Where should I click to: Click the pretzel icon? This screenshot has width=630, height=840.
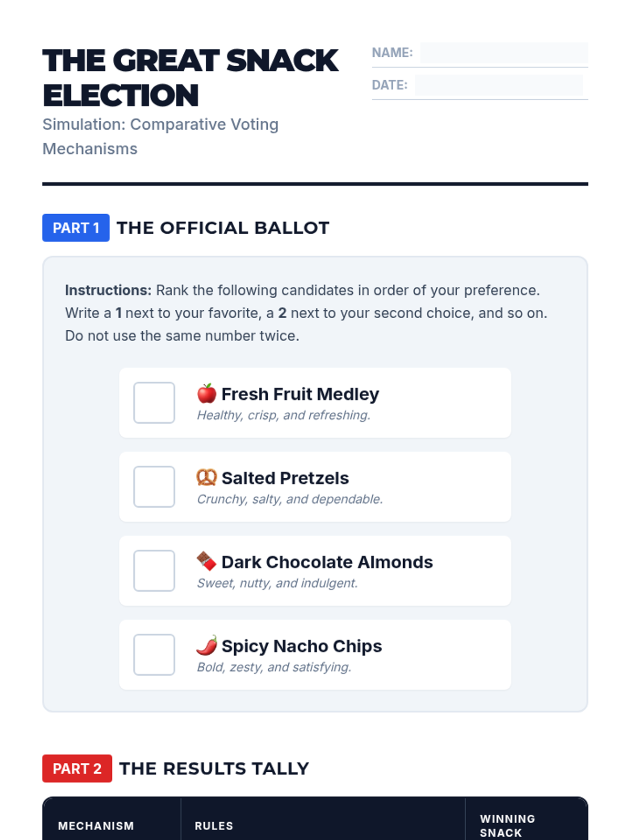pos(206,477)
